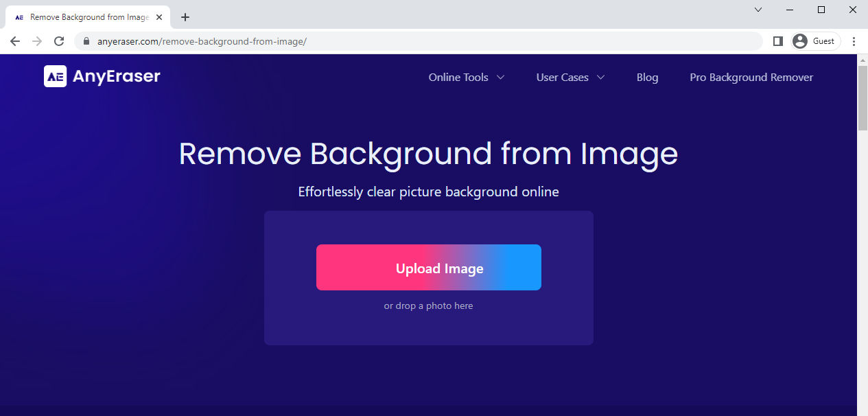Image resolution: width=868 pixels, height=416 pixels.
Task: Click inside the address bar
Action: click(x=412, y=41)
